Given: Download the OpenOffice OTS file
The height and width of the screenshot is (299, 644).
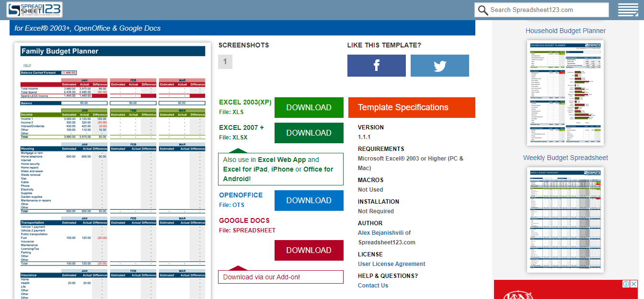Looking at the screenshot, I should pos(309,200).
